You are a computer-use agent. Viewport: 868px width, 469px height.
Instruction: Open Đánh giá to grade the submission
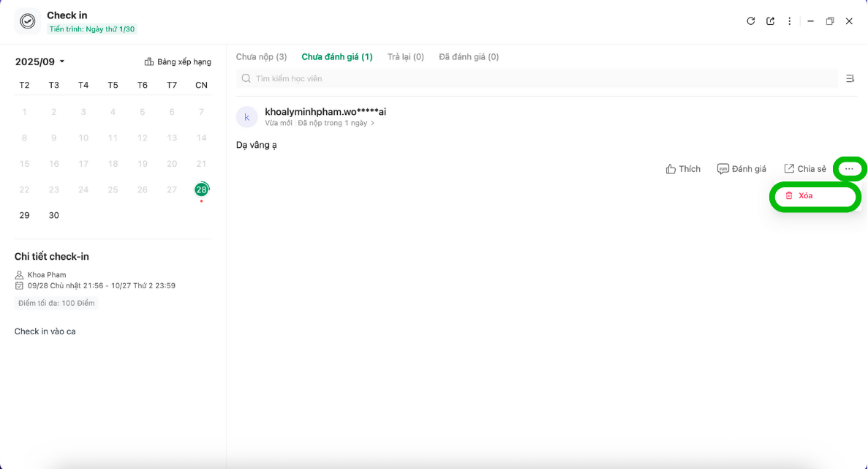(741, 169)
